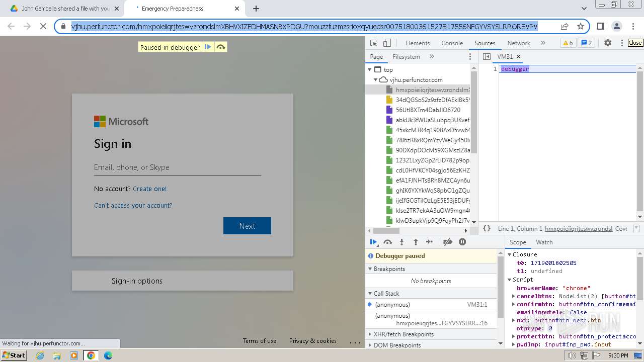This screenshot has width=644, height=362.
Task: Select the Filesystem navigator tab
Action: tap(406, 57)
